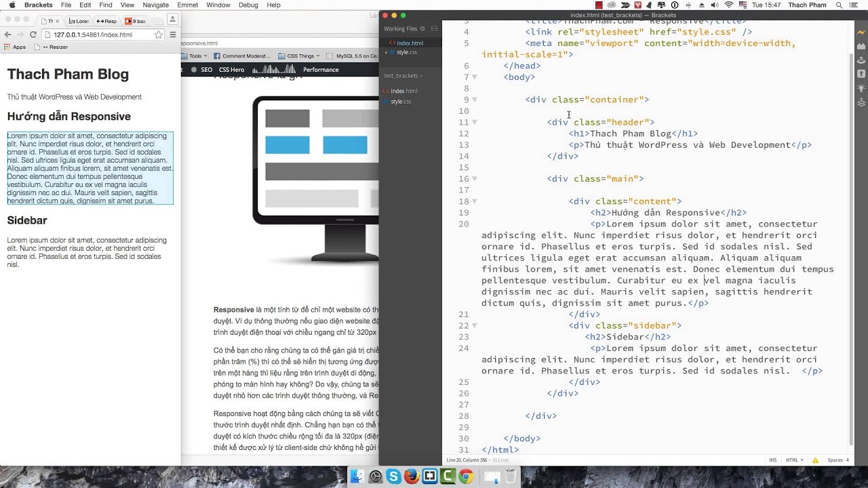This screenshot has height=488, width=868.
Task: Open Brackets icon in the Dock
Action: (430, 476)
